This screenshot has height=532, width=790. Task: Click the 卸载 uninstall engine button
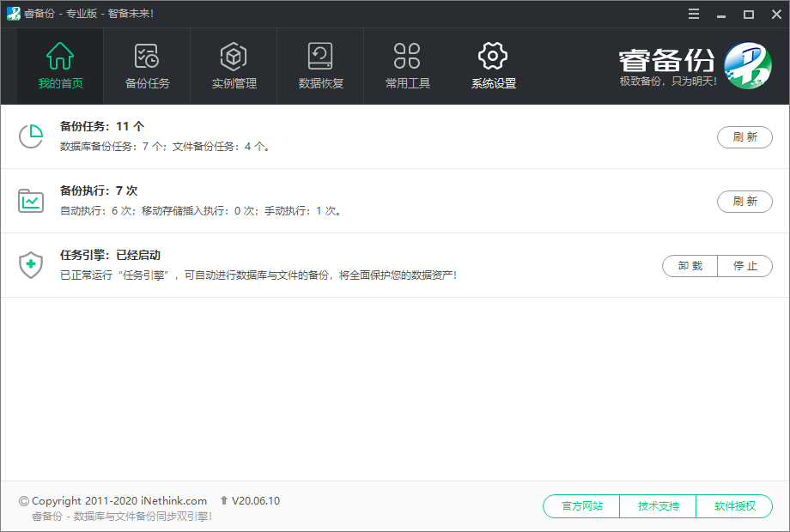click(x=690, y=266)
